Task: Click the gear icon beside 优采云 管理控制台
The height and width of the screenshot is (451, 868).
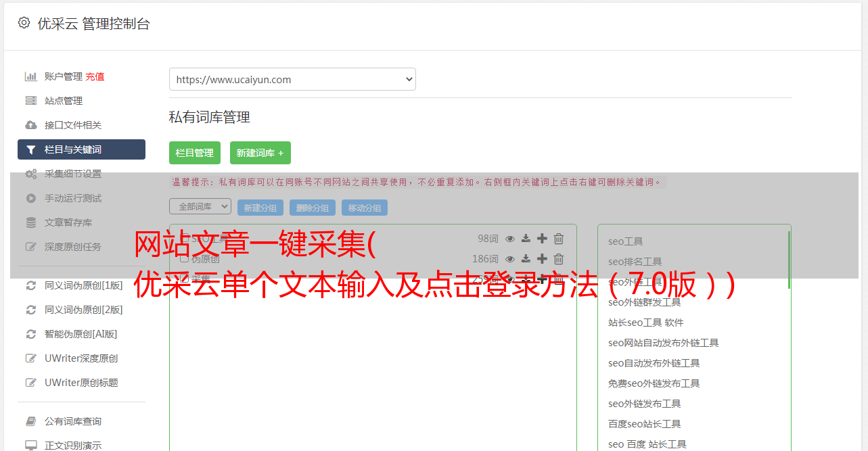Action: (24, 23)
